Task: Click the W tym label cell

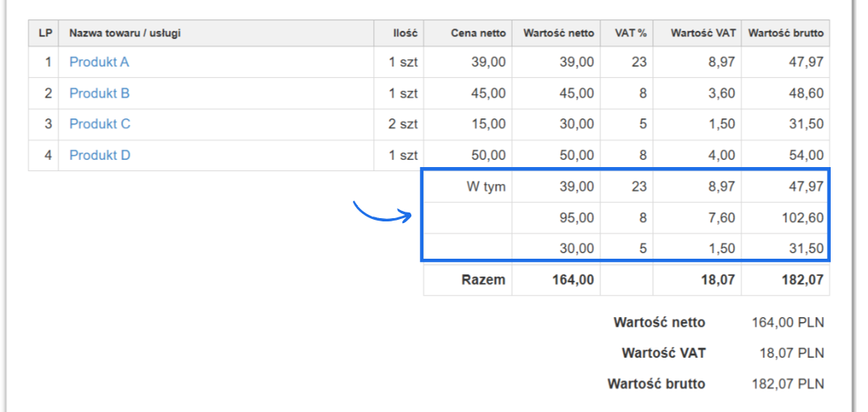Action: pyautogui.click(x=486, y=187)
